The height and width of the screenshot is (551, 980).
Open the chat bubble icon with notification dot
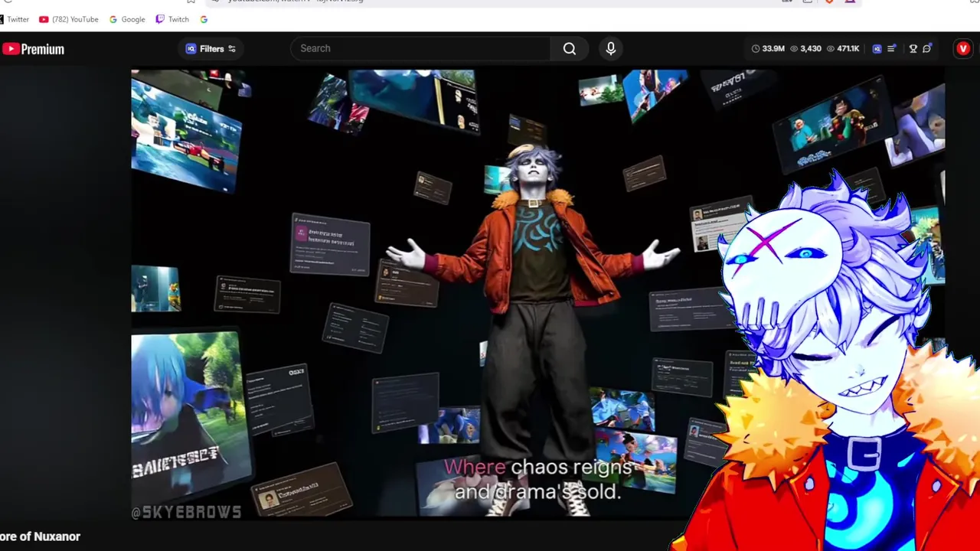point(927,49)
